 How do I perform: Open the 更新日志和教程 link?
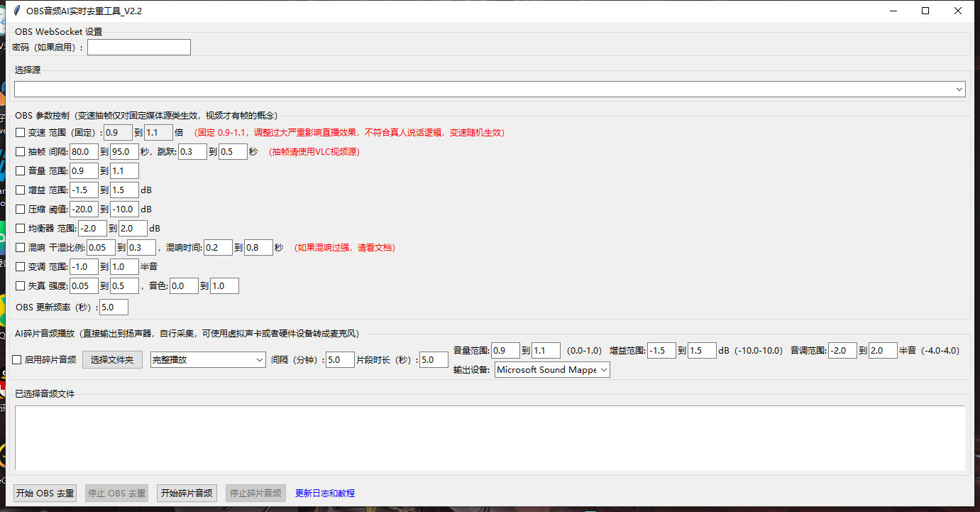tap(325, 493)
